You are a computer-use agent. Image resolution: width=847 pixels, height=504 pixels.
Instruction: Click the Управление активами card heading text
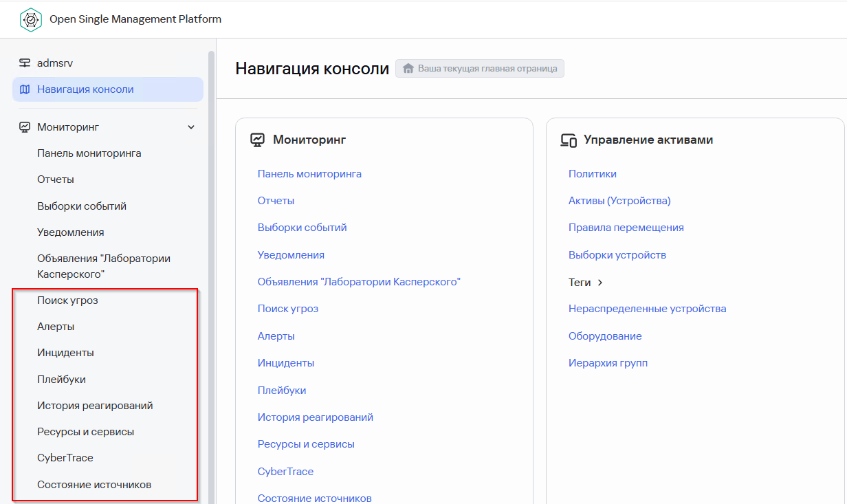click(648, 140)
